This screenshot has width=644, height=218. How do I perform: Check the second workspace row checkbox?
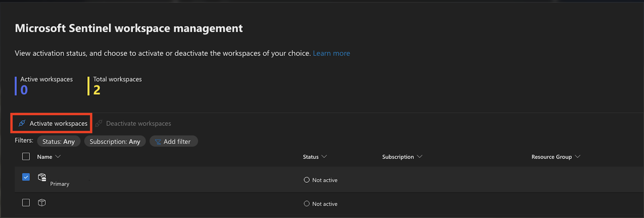tap(26, 203)
